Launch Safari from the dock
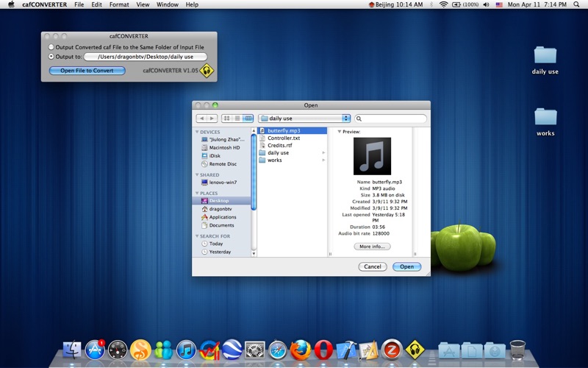The image size is (588, 368). click(278, 350)
